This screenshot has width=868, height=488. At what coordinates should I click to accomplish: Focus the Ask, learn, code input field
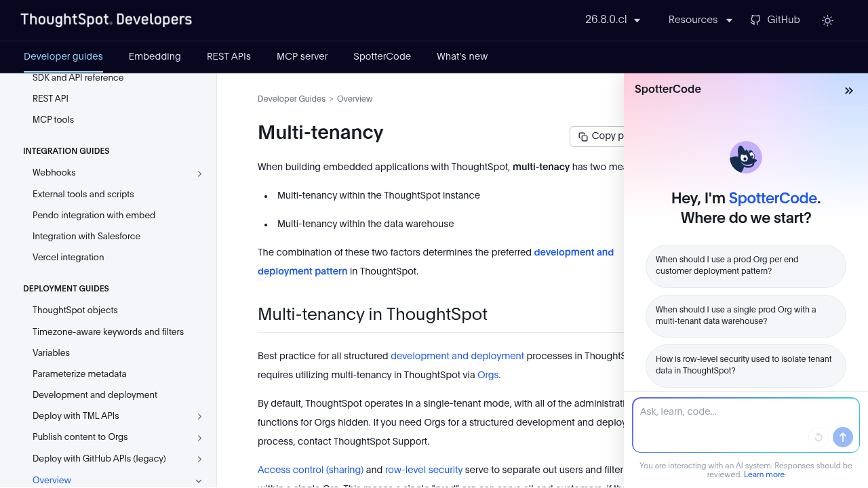(x=746, y=425)
